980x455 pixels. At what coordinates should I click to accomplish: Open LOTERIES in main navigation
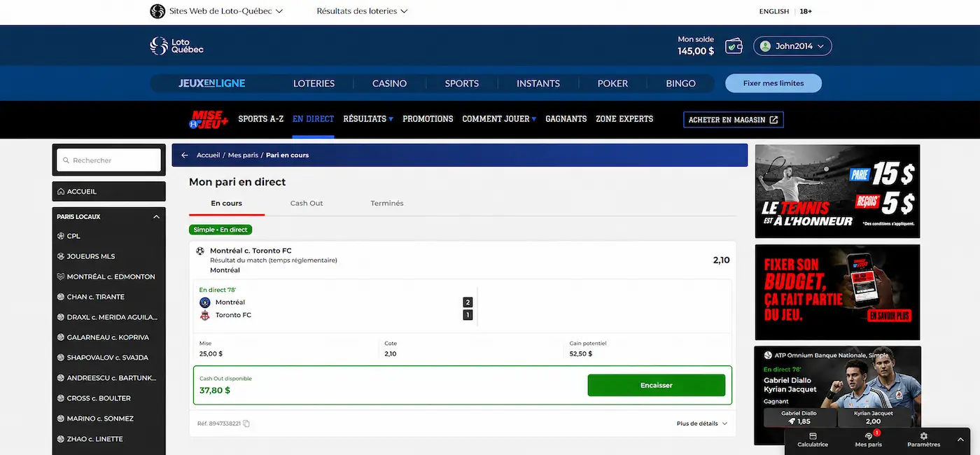pos(314,83)
